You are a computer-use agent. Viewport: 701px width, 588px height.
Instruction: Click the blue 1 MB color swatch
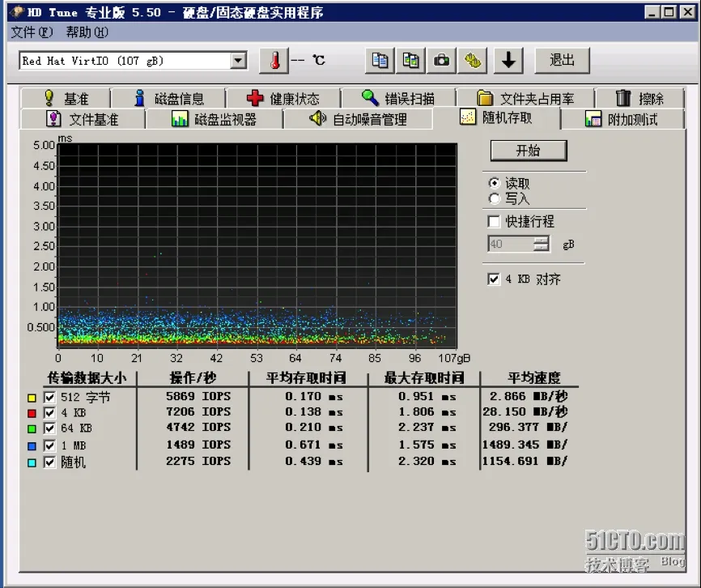pyautogui.click(x=32, y=446)
